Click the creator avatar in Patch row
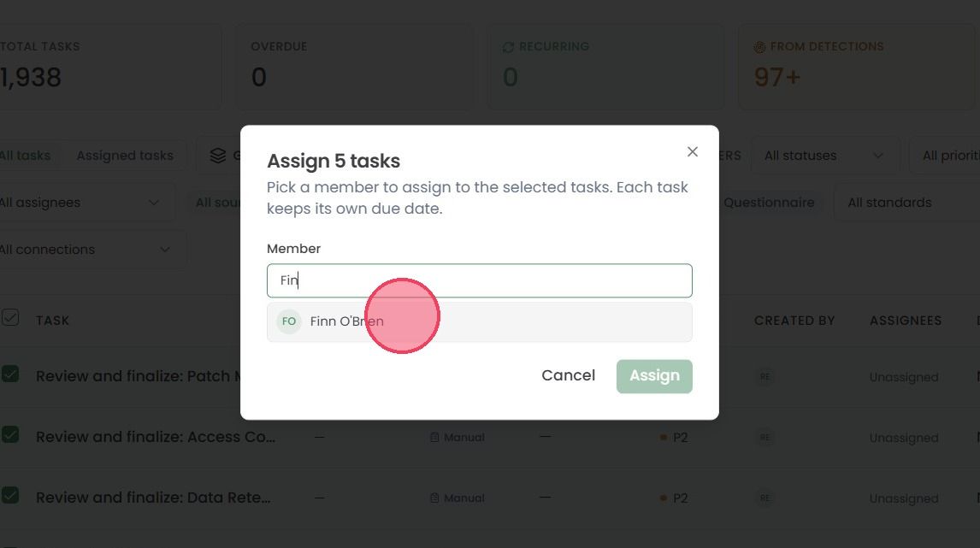 [x=765, y=377]
